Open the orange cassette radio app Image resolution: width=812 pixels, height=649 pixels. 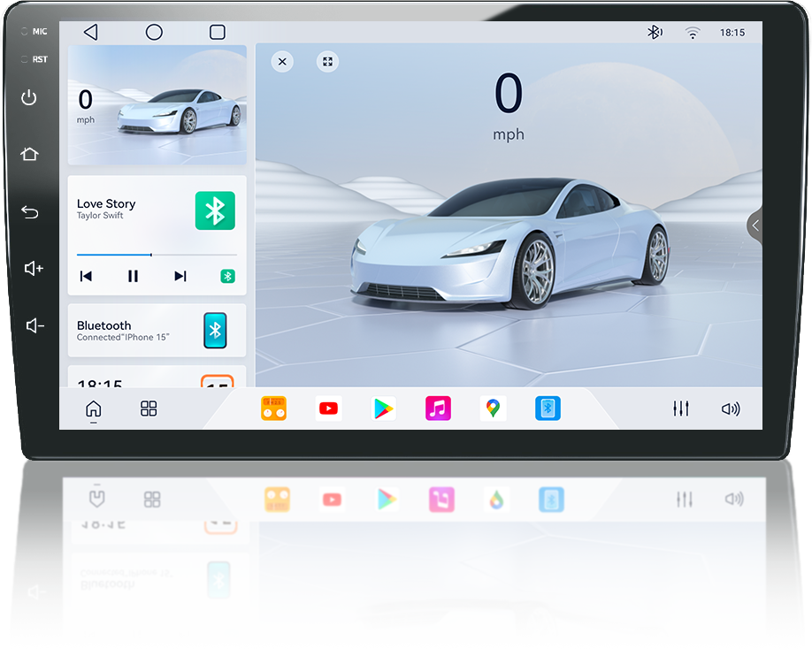pyautogui.click(x=273, y=408)
